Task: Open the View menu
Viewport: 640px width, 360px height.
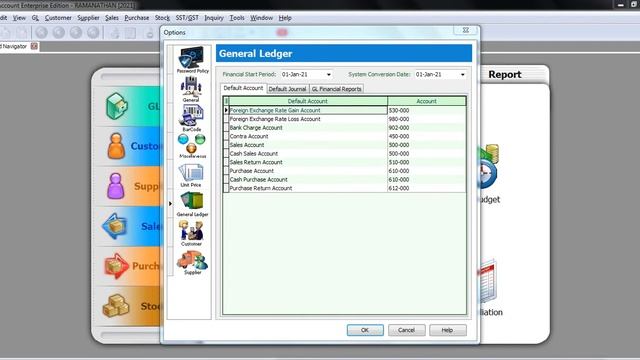Action: 19,18
